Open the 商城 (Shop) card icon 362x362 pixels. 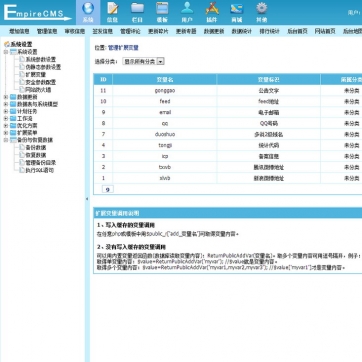pyautogui.click(x=237, y=8)
